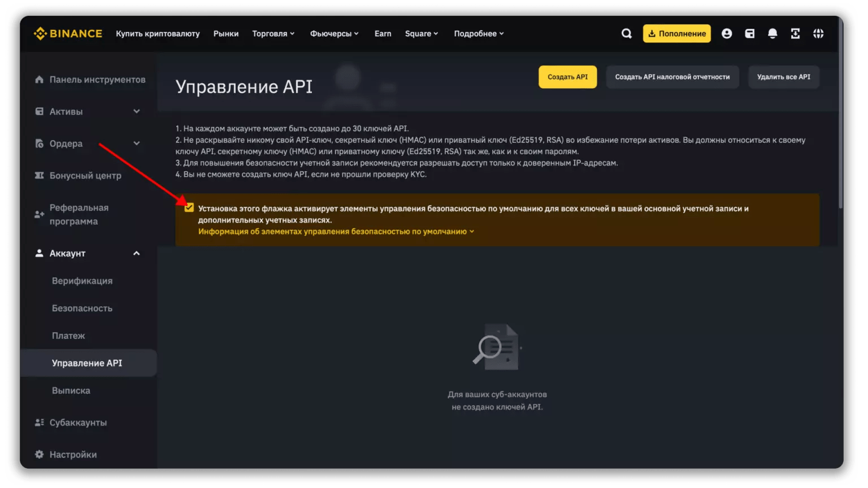Open the notifications bell icon
The width and height of the screenshot is (868, 488).
[772, 34]
